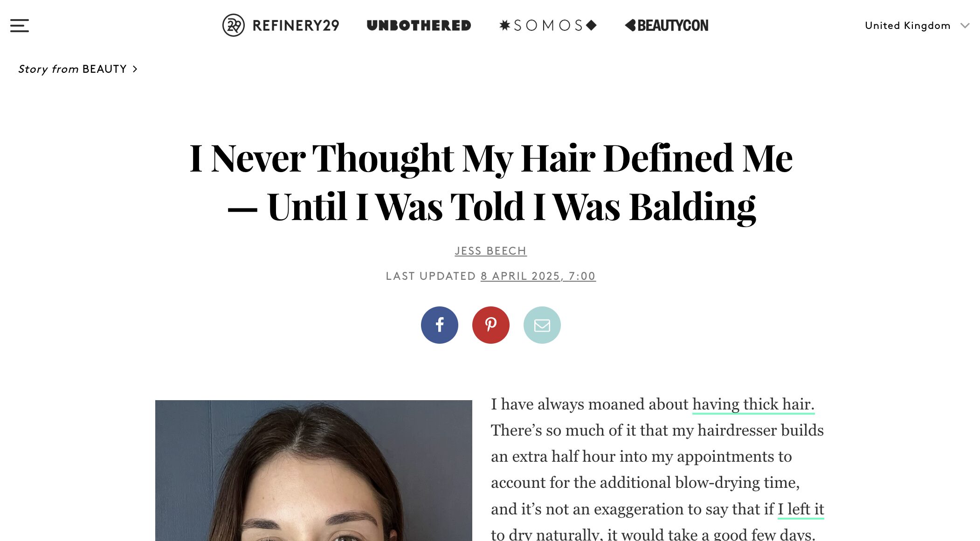Click the Beautycon logo
The height and width of the screenshot is (541, 980).
667,25
